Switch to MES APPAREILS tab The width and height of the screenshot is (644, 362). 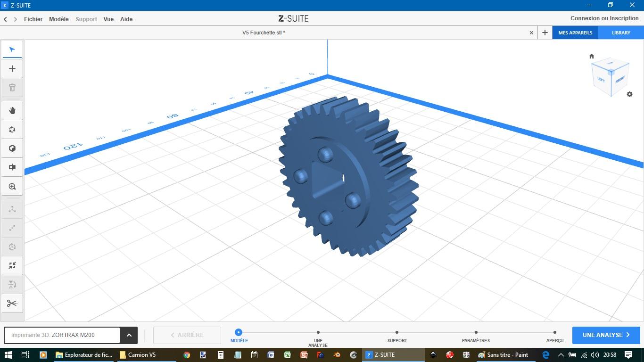(x=575, y=33)
